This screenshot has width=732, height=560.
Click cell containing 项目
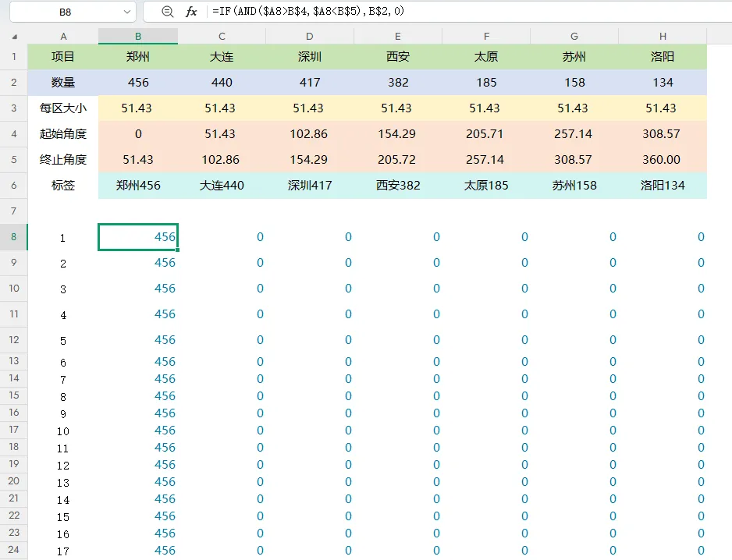(63, 57)
